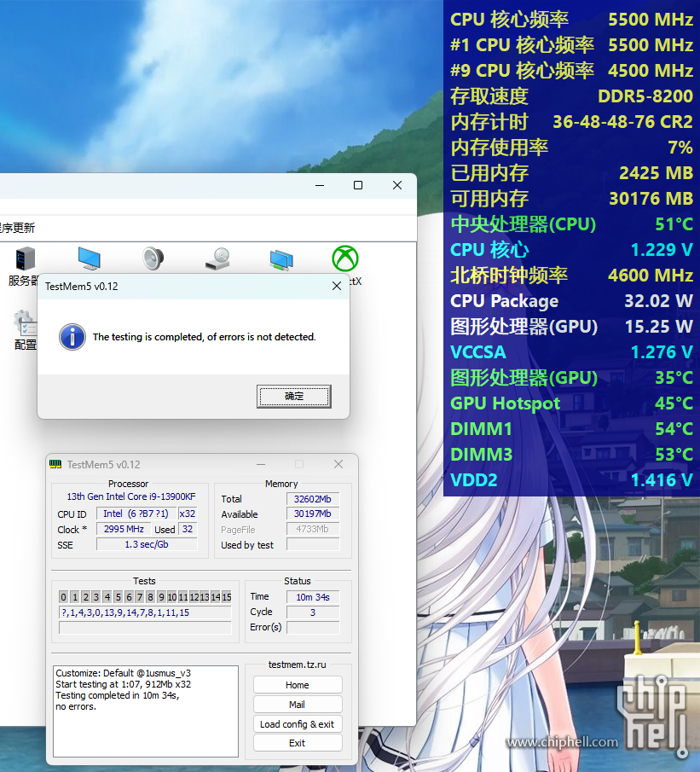The image size is (700, 772).
Task: Click the 北桥时钟频率 4600 MHz reading
Action: tap(571, 276)
